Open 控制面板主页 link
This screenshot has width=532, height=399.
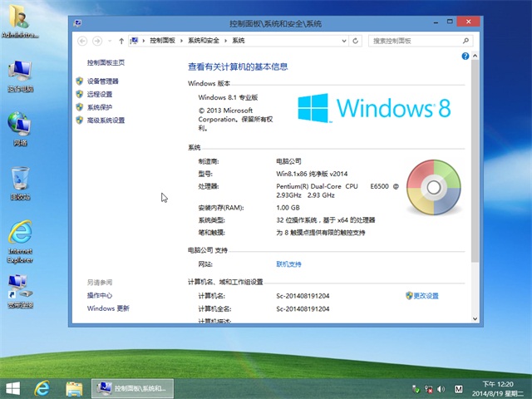pos(106,63)
